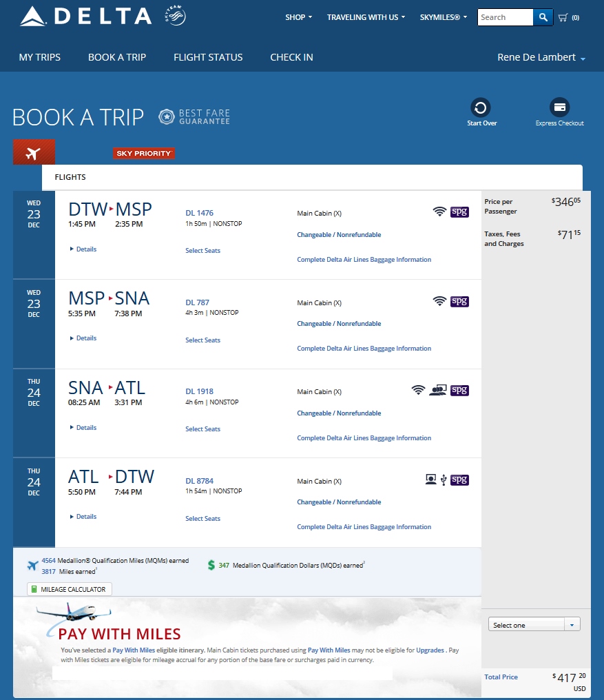
Task: Click the search magnifier icon
Action: (x=543, y=17)
